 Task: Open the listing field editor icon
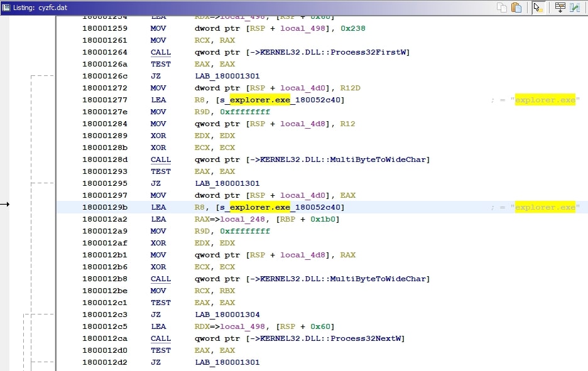pyautogui.click(x=559, y=8)
